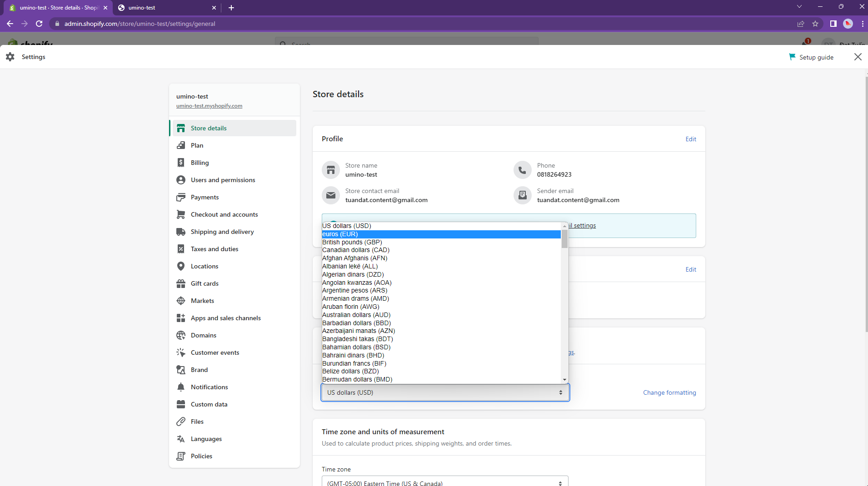Select euros (EUR) from currency list
The image size is (868, 486).
pyautogui.click(x=340, y=234)
